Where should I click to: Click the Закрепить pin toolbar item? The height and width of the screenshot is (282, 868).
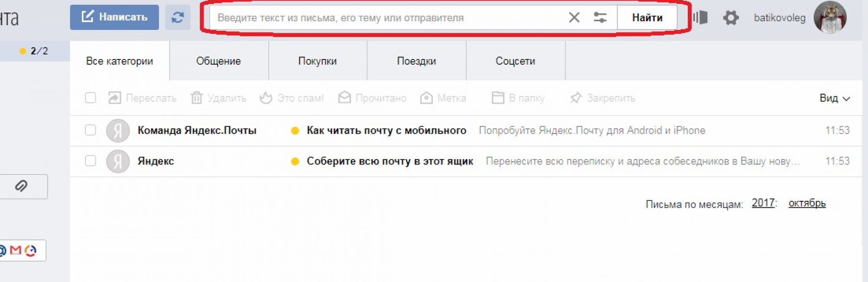[x=602, y=98]
